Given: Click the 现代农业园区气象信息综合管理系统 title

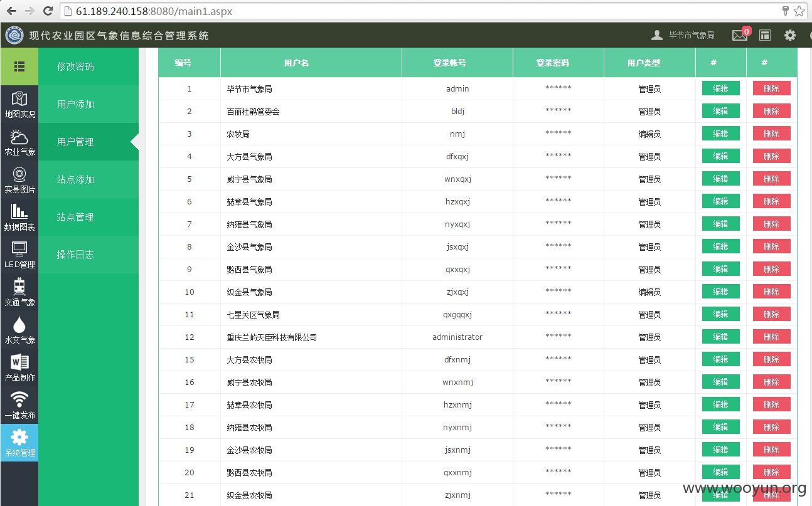Looking at the screenshot, I should pyautogui.click(x=119, y=36).
